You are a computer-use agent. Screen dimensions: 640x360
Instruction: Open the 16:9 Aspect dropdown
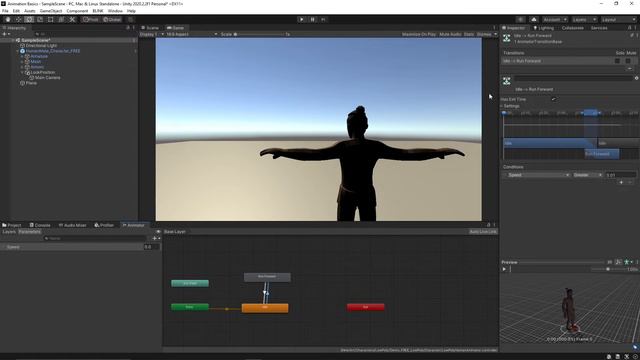[191, 34]
